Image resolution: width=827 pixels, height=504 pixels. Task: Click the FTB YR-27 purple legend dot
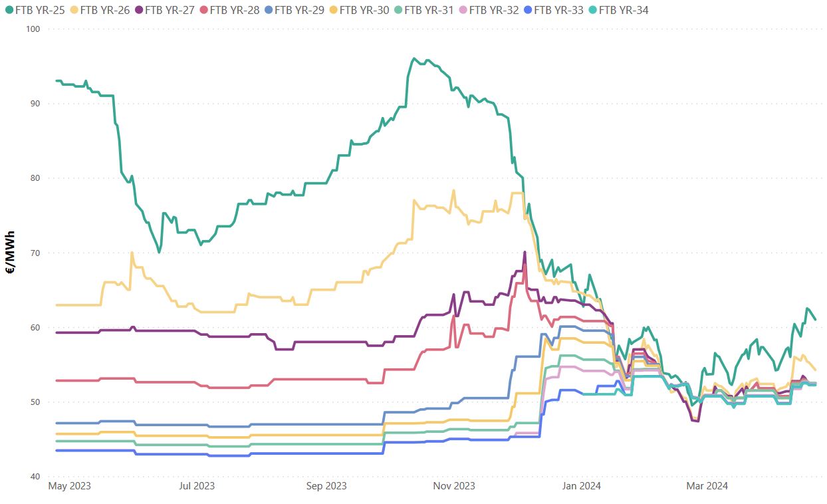click(138, 10)
